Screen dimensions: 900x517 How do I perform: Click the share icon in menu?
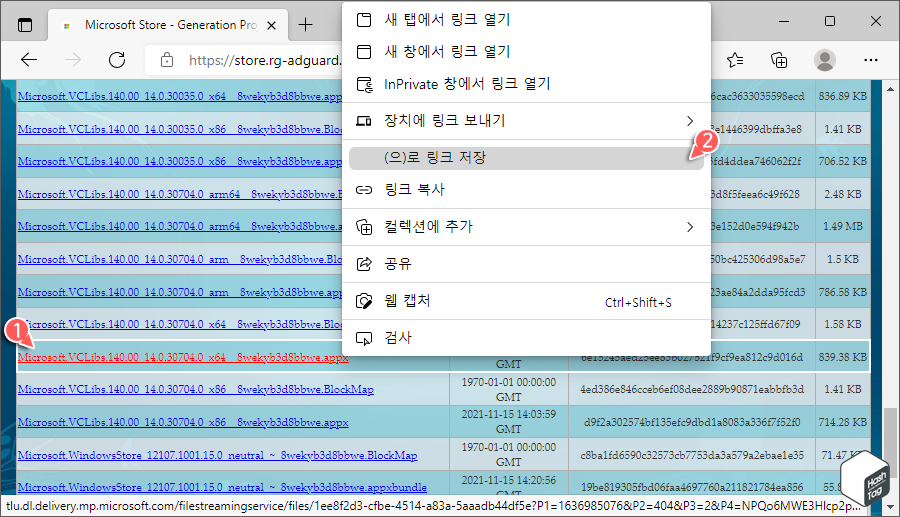coord(364,264)
